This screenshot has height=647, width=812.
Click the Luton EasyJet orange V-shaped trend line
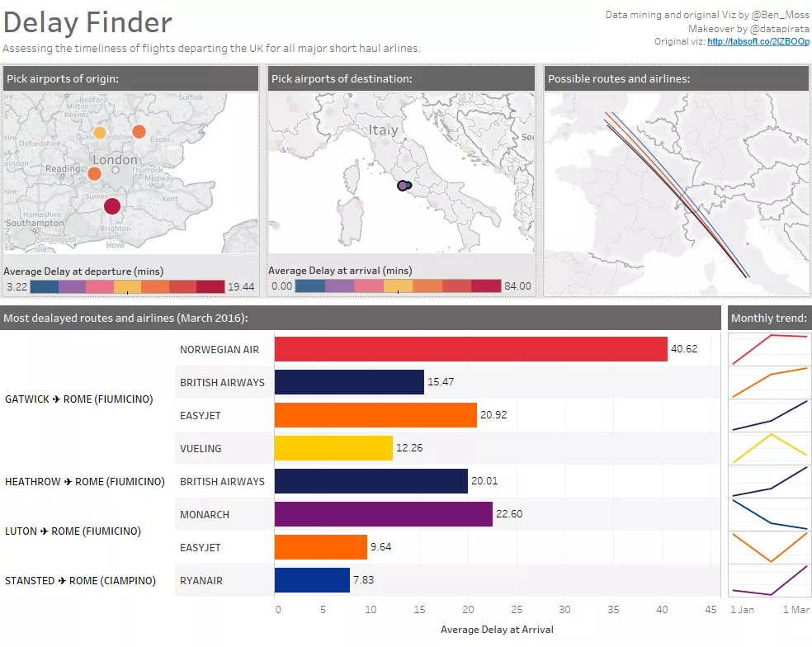tap(770, 547)
